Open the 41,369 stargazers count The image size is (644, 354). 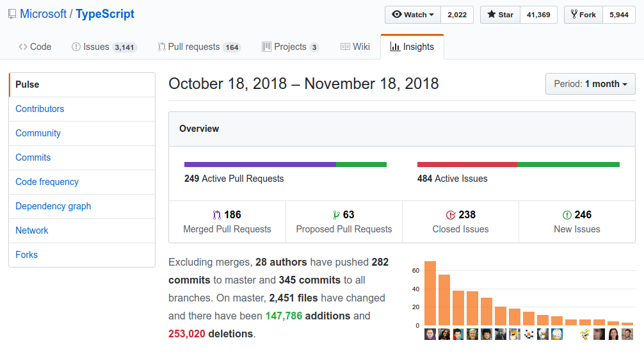coord(538,15)
